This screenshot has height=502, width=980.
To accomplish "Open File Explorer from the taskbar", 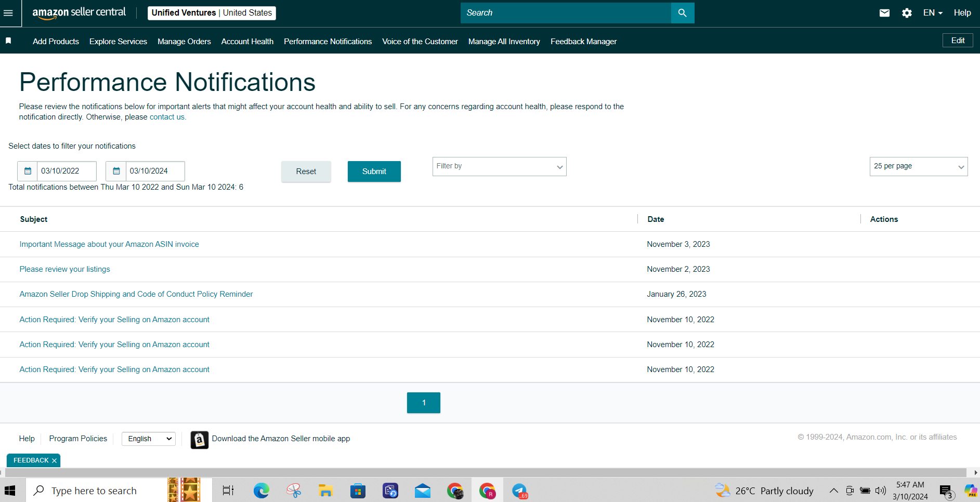I will point(325,491).
